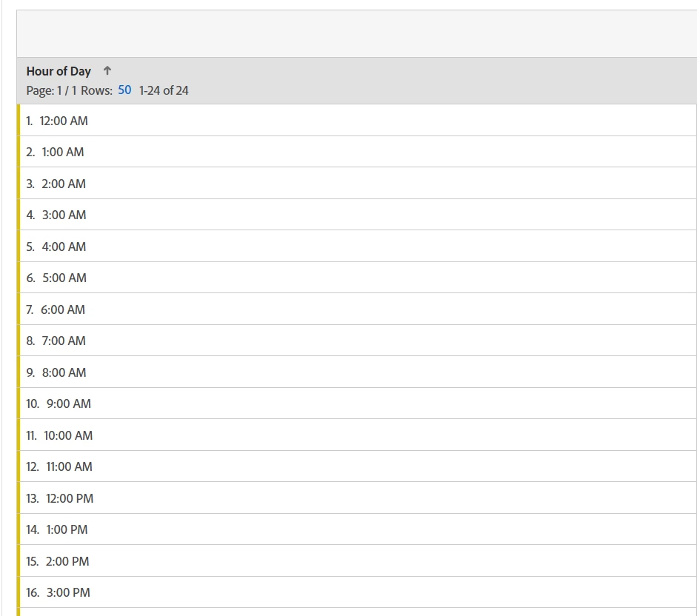The image size is (697, 616).
Task: Select the 7:00 AM row
Action: (x=357, y=341)
